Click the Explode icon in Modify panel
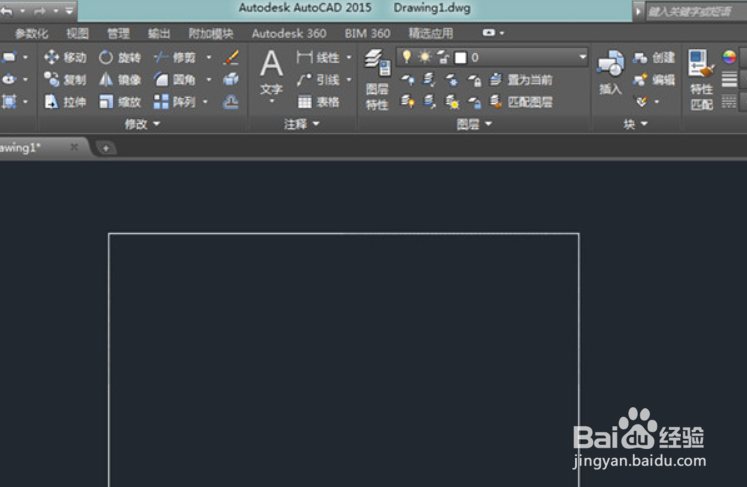747x487 pixels. (x=231, y=79)
